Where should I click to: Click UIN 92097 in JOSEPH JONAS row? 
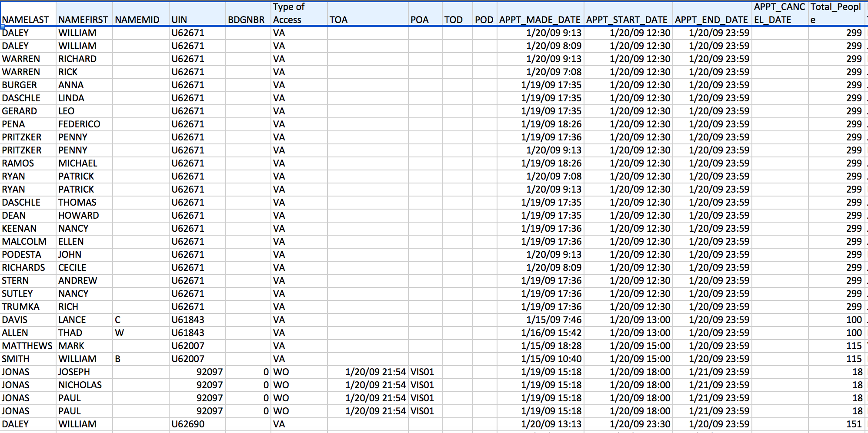tap(197, 372)
